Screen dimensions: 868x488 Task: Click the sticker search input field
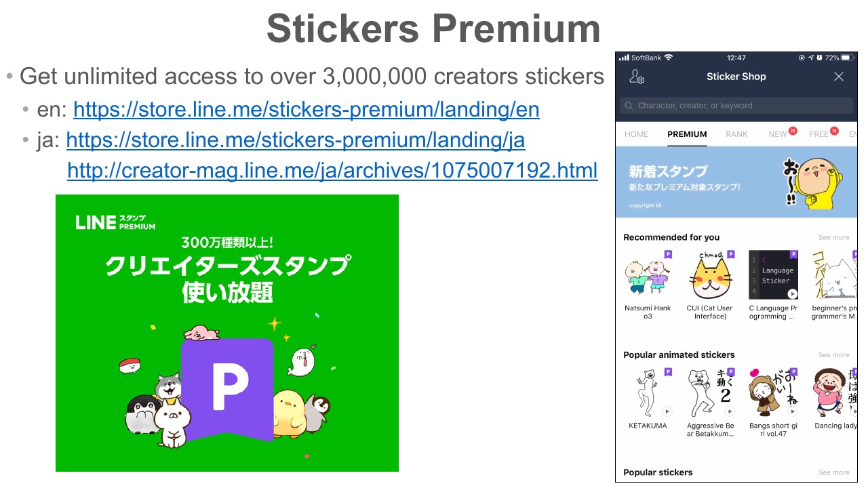tap(736, 106)
